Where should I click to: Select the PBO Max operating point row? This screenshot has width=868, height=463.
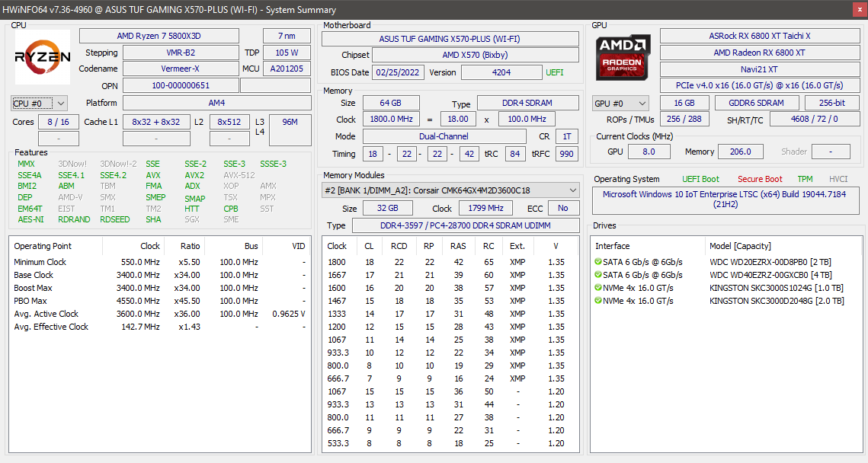[159, 301]
